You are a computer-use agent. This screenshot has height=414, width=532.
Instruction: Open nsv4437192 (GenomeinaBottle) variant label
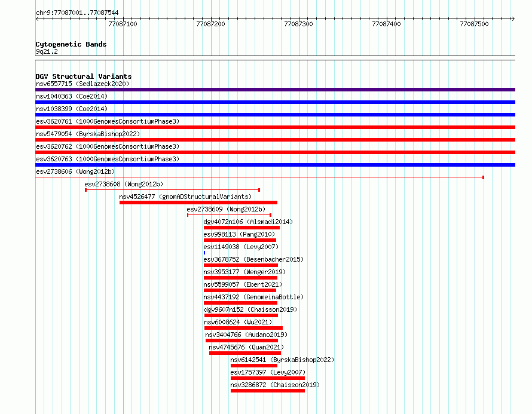[253, 297]
